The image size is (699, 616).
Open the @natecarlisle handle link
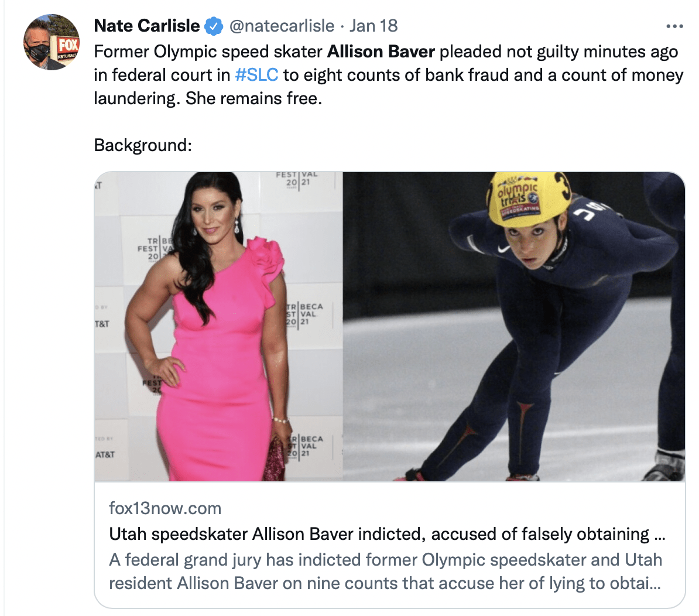(x=282, y=26)
